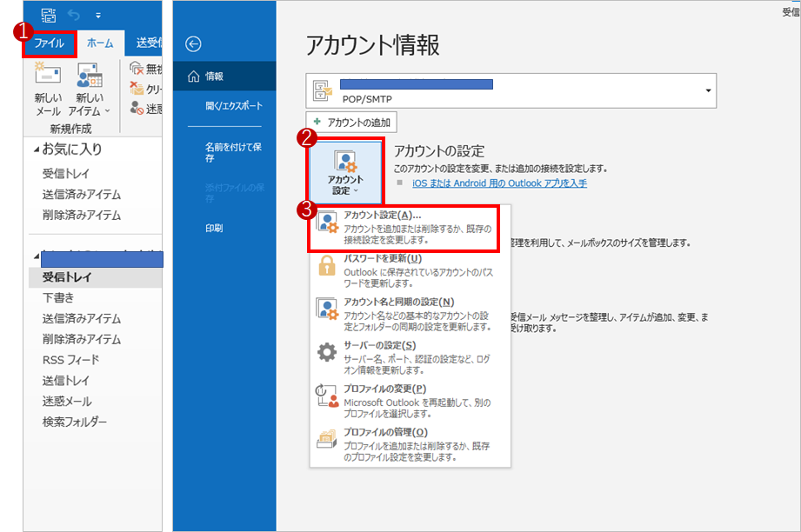Click the undo arrow in quick access toolbar

74,16
